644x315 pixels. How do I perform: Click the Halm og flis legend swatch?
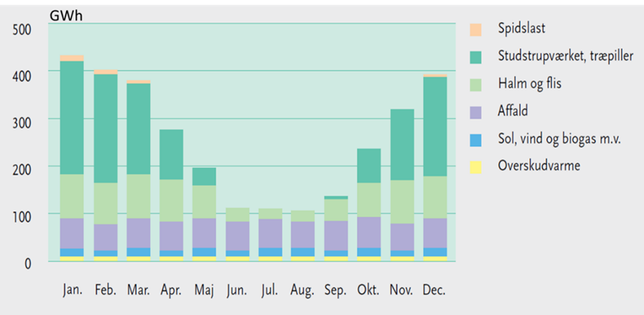click(475, 84)
